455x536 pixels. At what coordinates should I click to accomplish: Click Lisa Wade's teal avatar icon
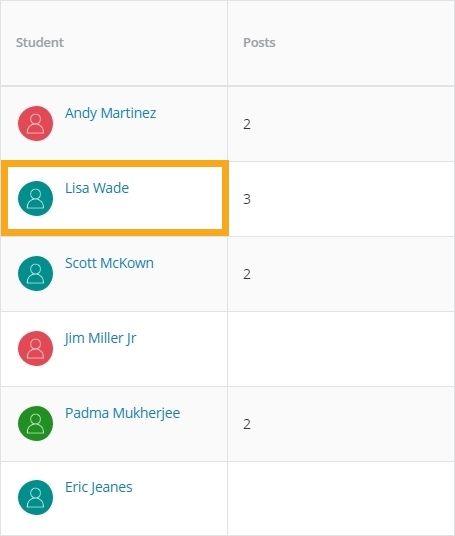(36, 199)
